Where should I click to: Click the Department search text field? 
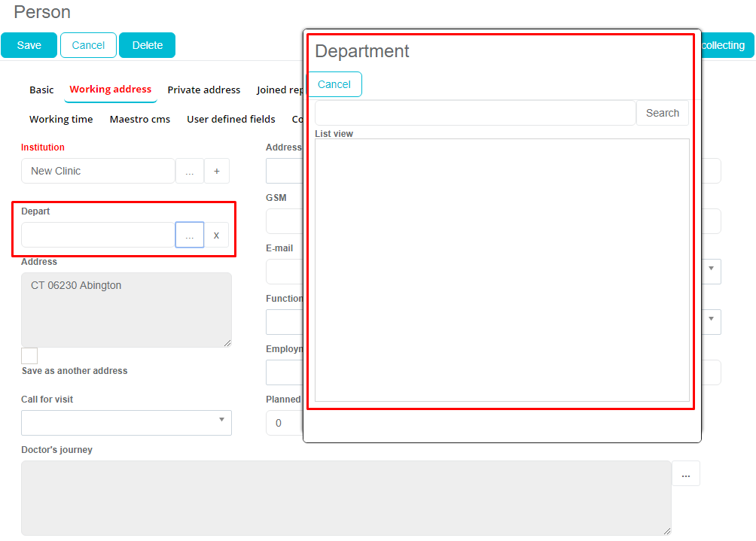(x=475, y=113)
